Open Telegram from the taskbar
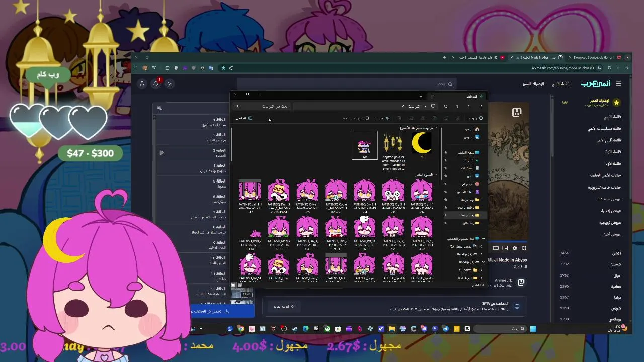This screenshot has height=362, width=644. [445, 329]
